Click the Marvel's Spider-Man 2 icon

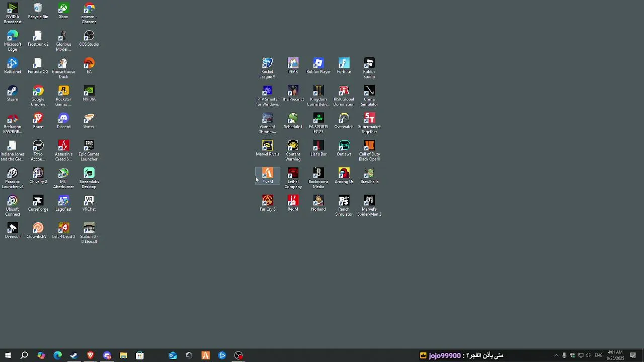[369, 206]
